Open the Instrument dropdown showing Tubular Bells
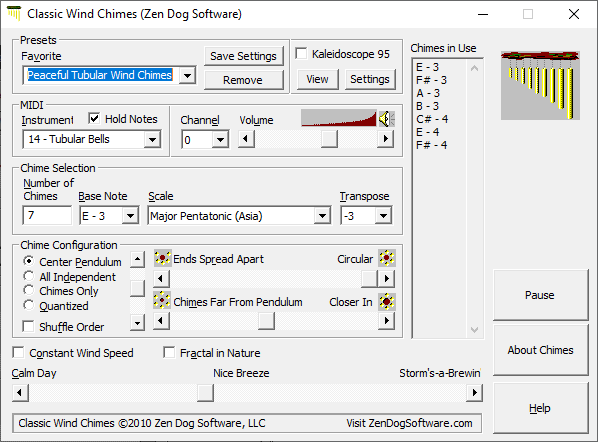 coord(153,139)
